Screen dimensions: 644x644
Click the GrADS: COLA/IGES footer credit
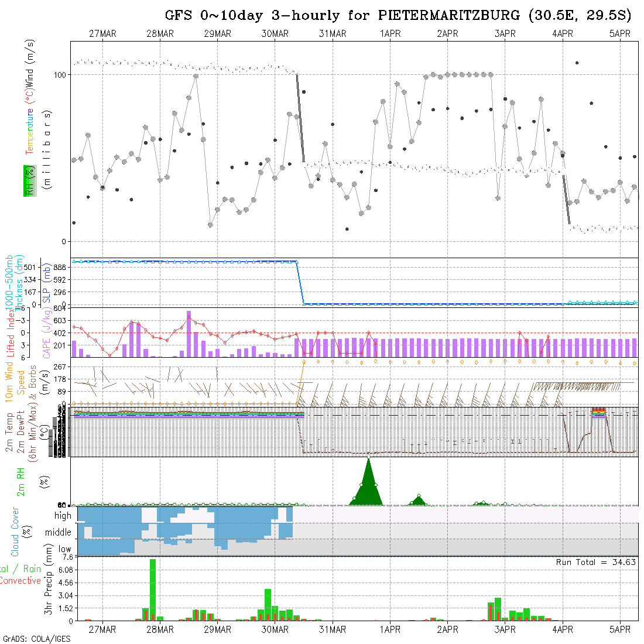coord(36,639)
